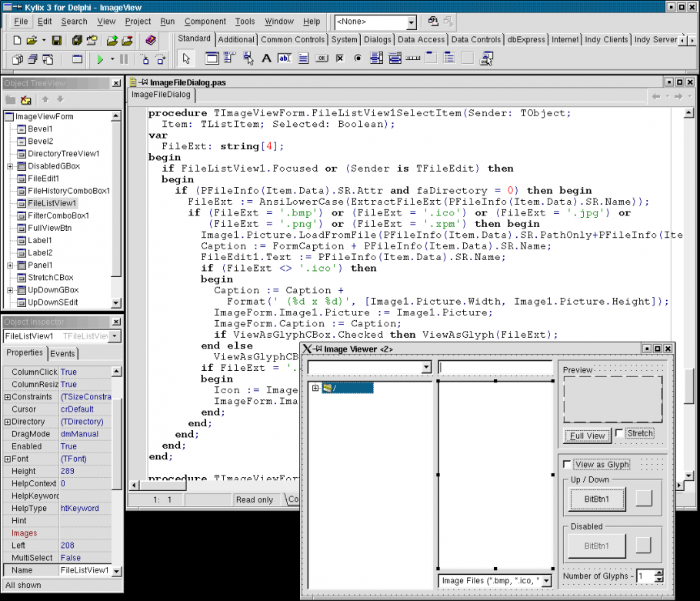Viewport: 700px width, 601px height.
Task: Click the New Form icon
Action: tap(77, 59)
